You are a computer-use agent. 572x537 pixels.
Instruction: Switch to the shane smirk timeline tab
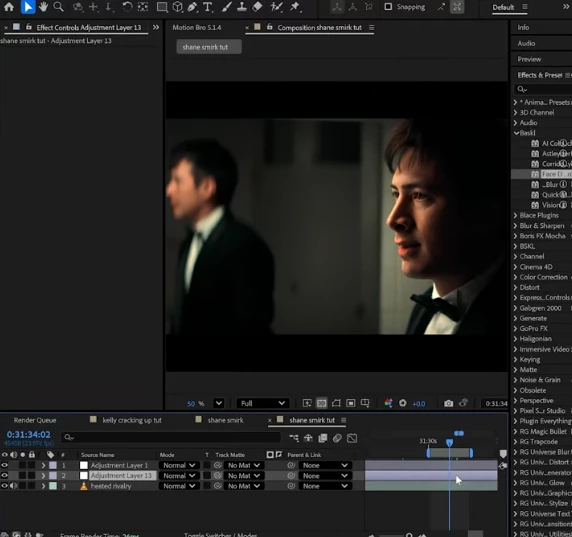click(225, 420)
